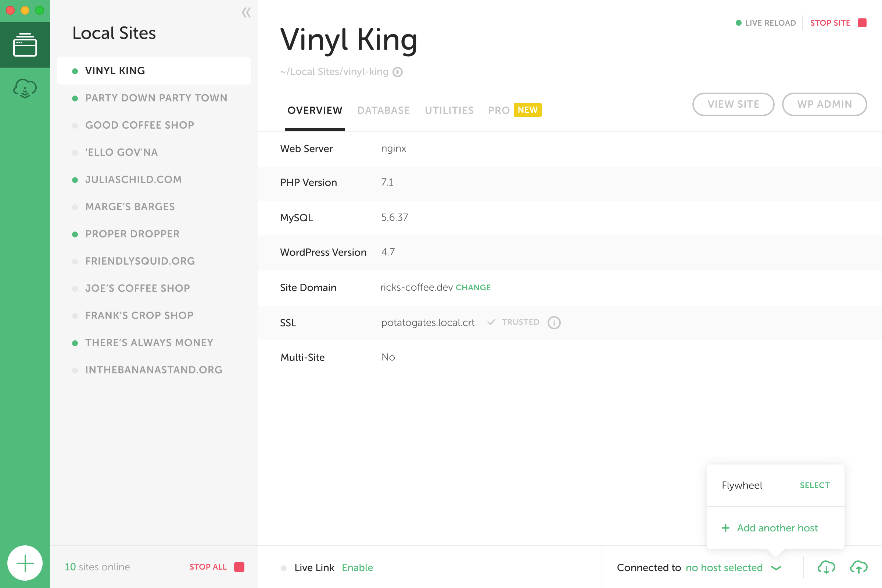Expand the Connected to host selector dropdown
Viewport: 882px width, 588px height.
[776, 567]
